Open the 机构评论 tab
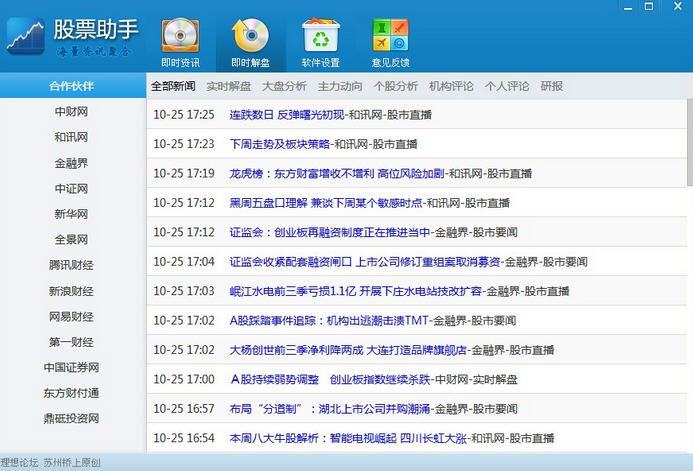Screen dimensions: 693x471 point(451,86)
